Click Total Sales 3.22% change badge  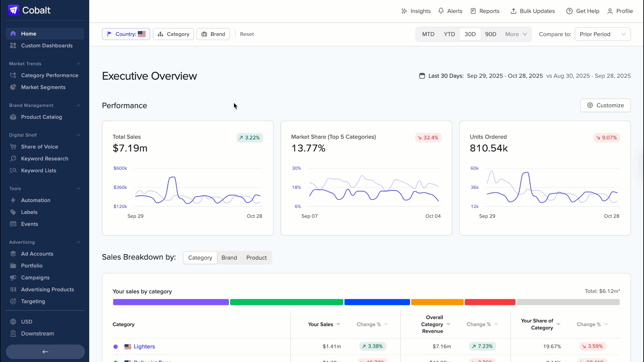[250, 138]
